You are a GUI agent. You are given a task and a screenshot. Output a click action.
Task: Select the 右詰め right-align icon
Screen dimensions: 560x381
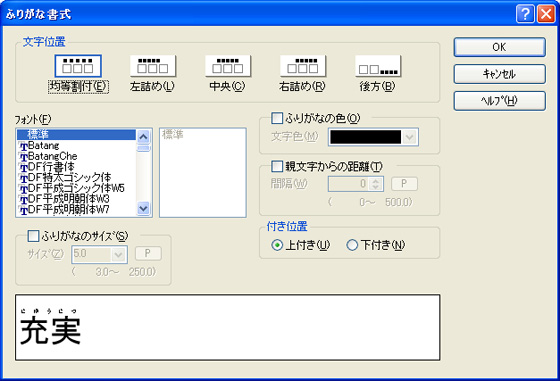pyautogui.click(x=303, y=66)
